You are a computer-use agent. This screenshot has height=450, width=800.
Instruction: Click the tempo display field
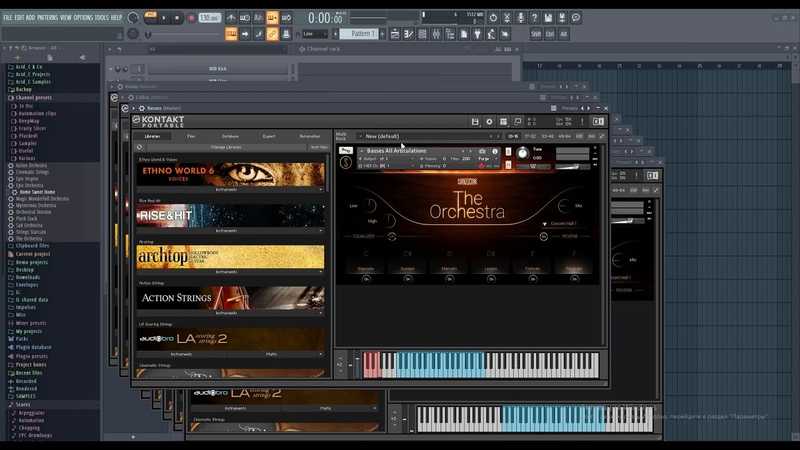tap(210, 18)
